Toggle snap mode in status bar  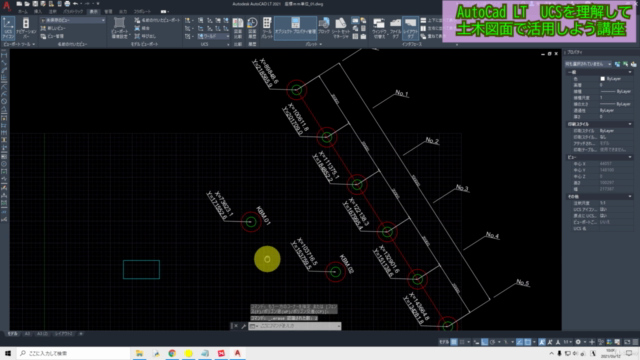462,342
